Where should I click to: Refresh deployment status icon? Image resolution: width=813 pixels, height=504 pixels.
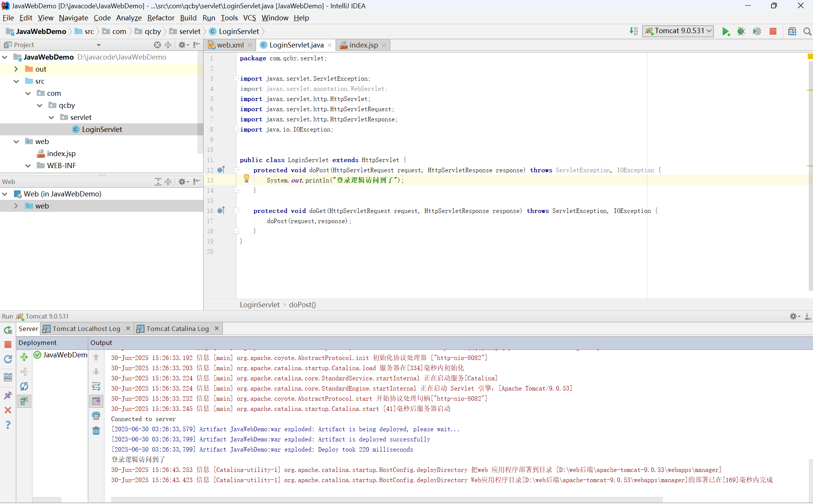[24, 386]
